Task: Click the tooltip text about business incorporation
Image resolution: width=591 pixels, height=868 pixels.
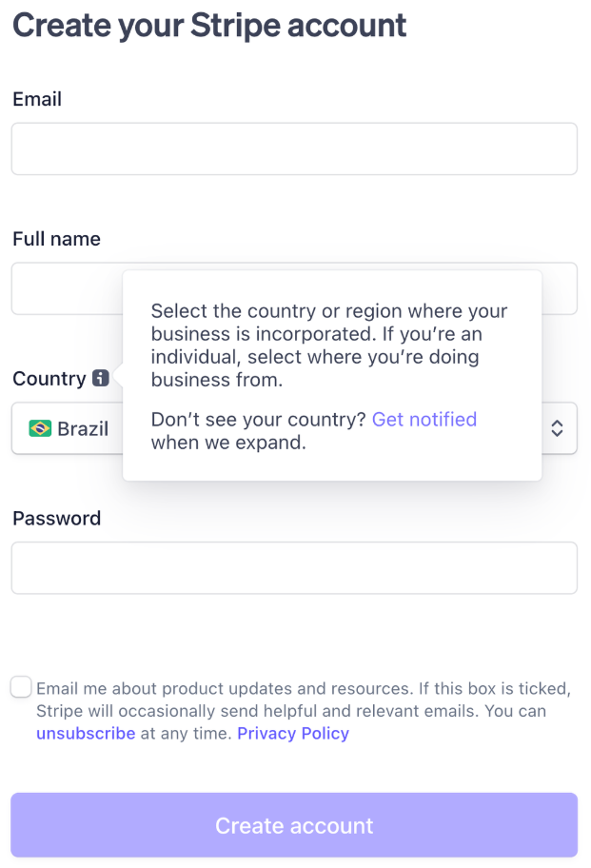Action: (x=328, y=345)
